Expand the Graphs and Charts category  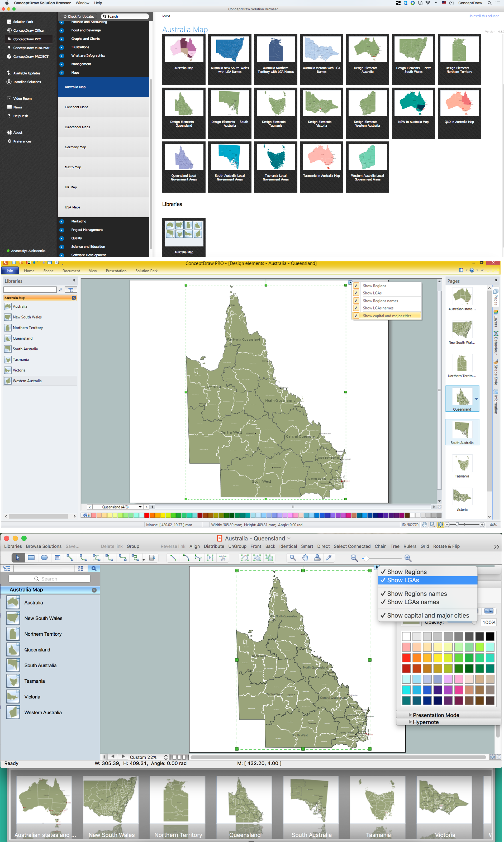[62, 39]
